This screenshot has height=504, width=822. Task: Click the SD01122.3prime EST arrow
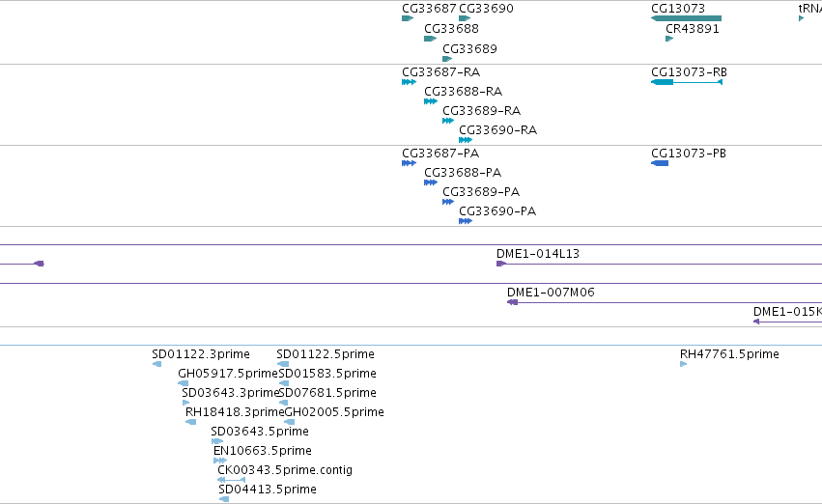point(156,365)
